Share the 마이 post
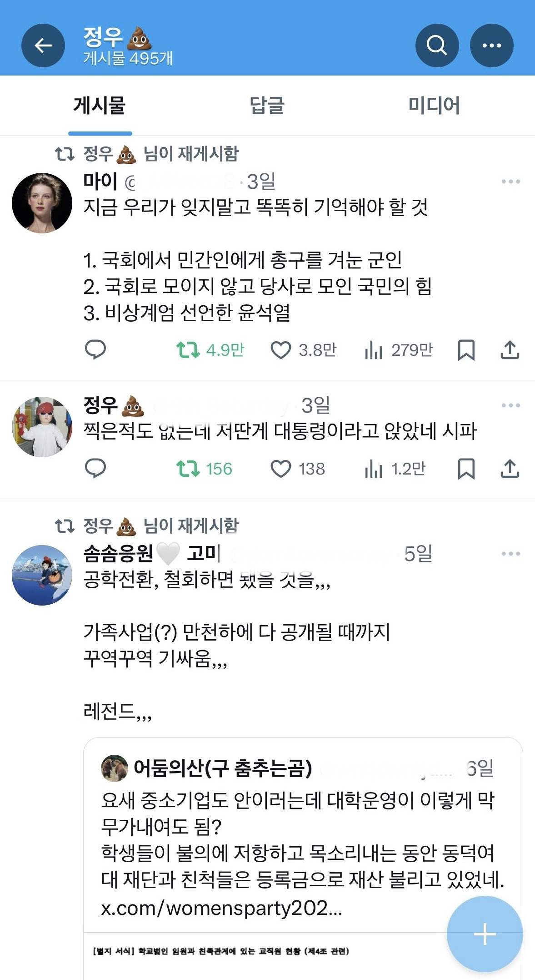The width and height of the screenshot is (535, 980). point(510,350)
